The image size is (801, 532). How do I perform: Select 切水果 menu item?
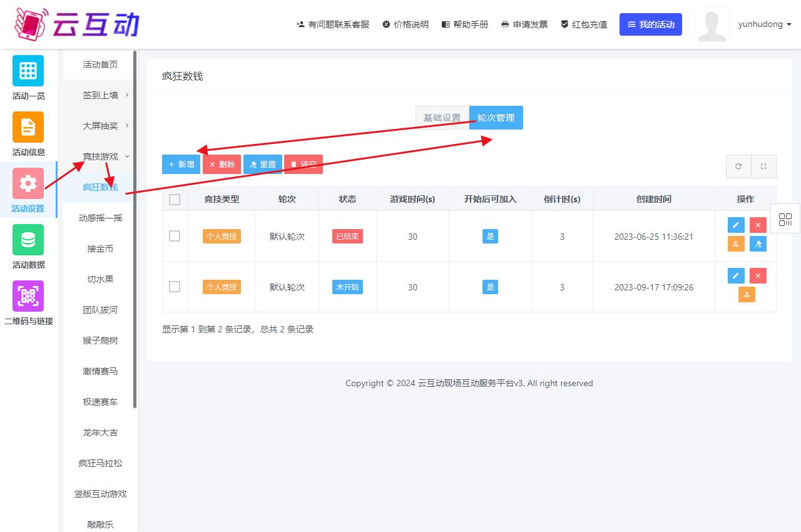[100, 279]
